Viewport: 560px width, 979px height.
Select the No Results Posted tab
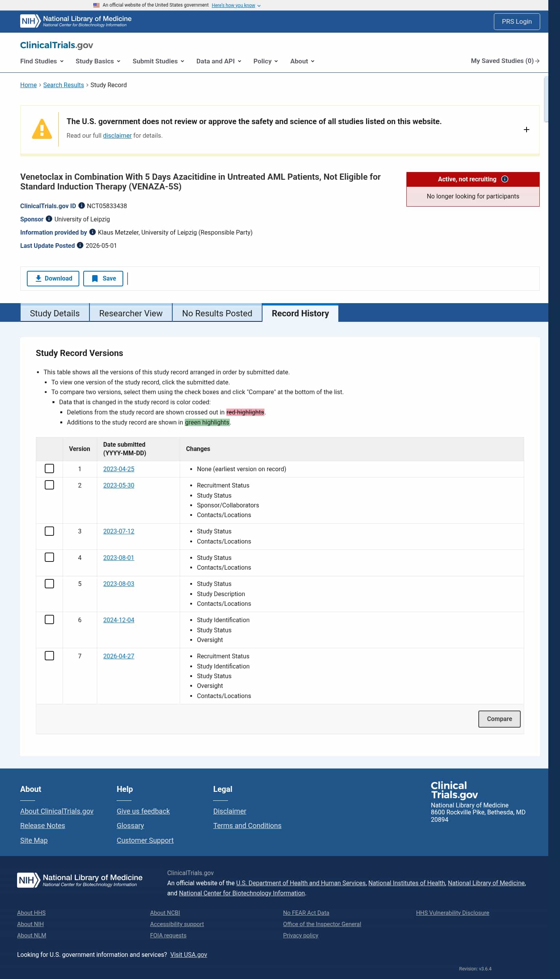(217, 313)
